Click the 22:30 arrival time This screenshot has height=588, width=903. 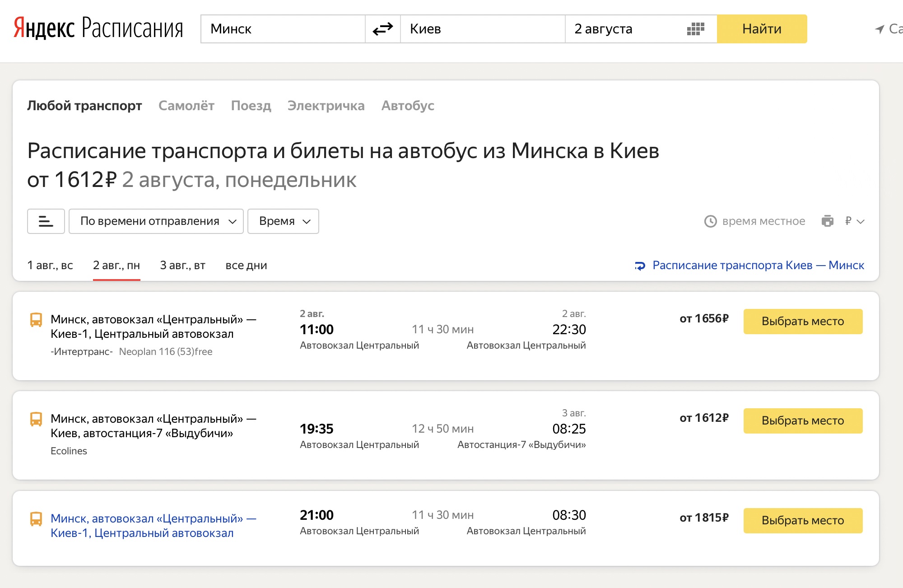[x=569, y=330]
